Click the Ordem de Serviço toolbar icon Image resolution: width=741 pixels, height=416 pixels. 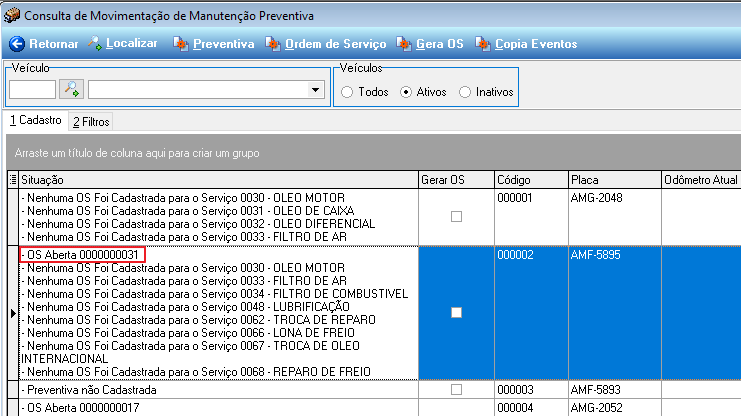(272, 44)
